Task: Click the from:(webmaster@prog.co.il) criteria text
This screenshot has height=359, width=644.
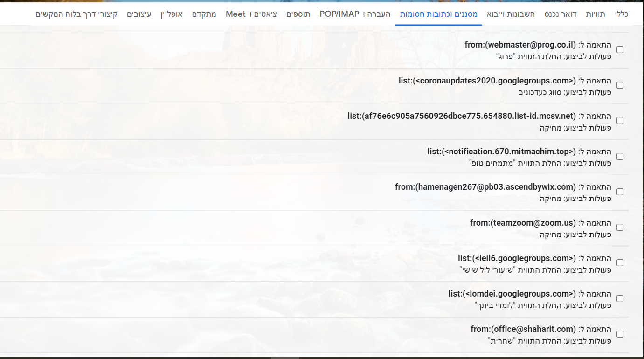Action: pyautogui.click(x=520, y=45)
